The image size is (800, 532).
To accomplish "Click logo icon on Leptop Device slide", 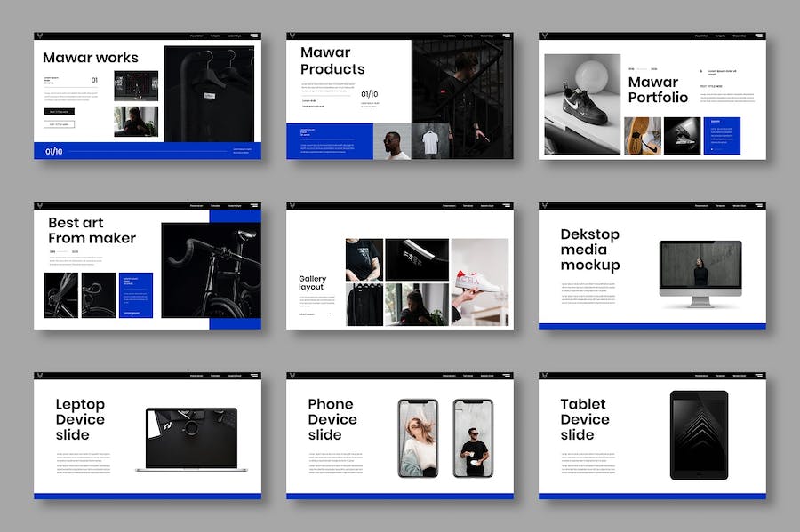I will [x=41, y=376].
